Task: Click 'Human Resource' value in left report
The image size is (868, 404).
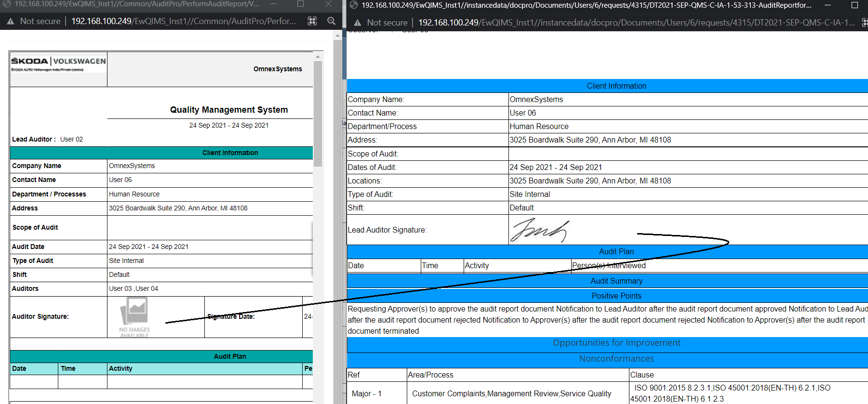Action: coord(134,194)
